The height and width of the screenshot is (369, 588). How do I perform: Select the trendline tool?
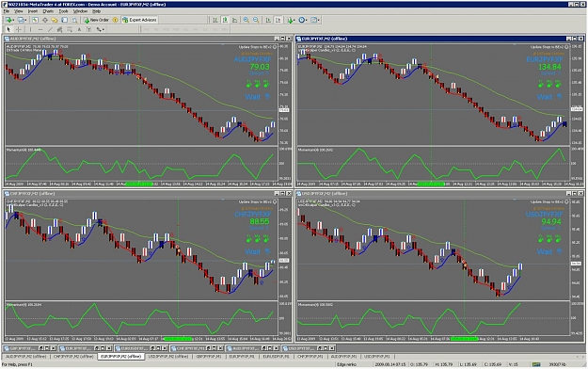[x=50, y=29]
